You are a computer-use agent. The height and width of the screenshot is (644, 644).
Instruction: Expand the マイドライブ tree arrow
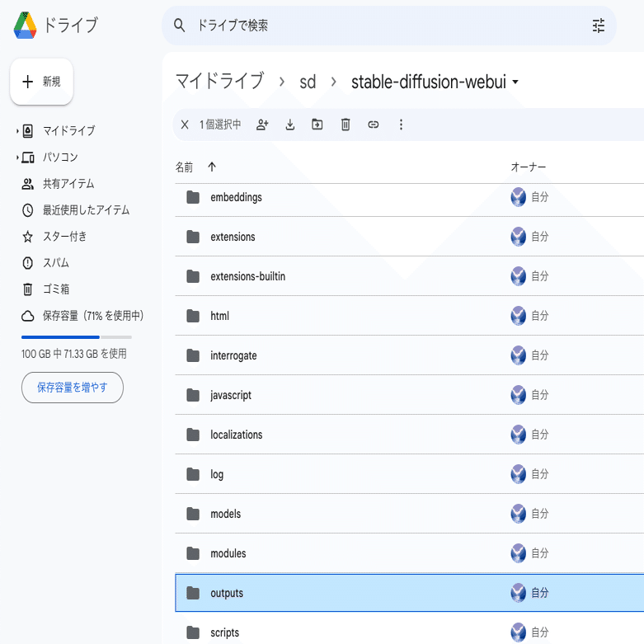coord(17,131)
